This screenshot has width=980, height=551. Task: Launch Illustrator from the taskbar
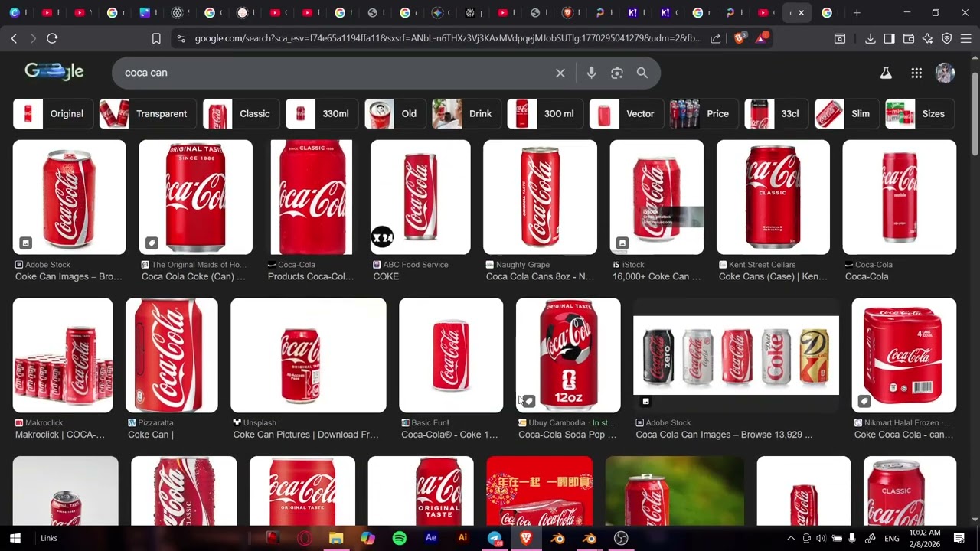point(462,538)
